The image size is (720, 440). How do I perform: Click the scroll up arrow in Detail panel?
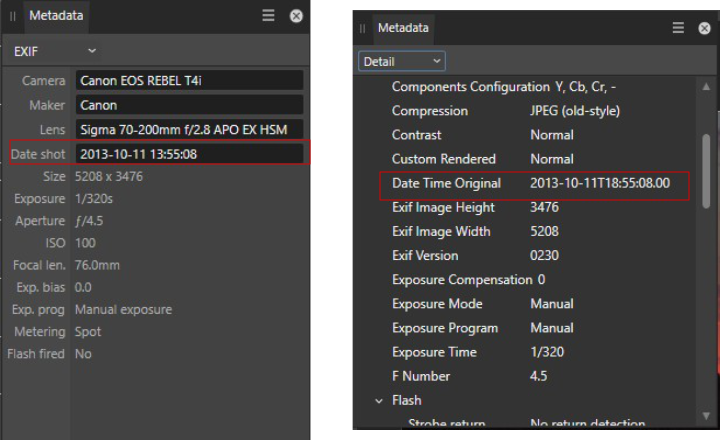pos(707,88)
